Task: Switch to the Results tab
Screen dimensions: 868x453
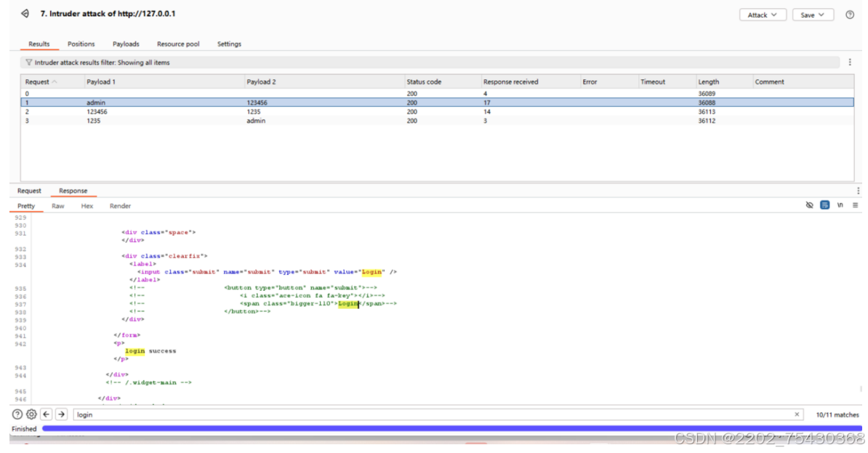Action: tap(39, 44)
